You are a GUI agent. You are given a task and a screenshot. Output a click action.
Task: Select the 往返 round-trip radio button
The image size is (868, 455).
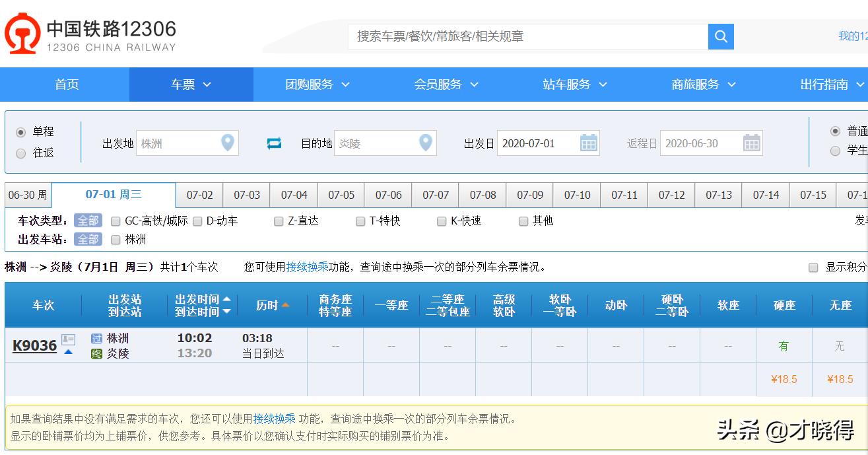coord(21,153)
